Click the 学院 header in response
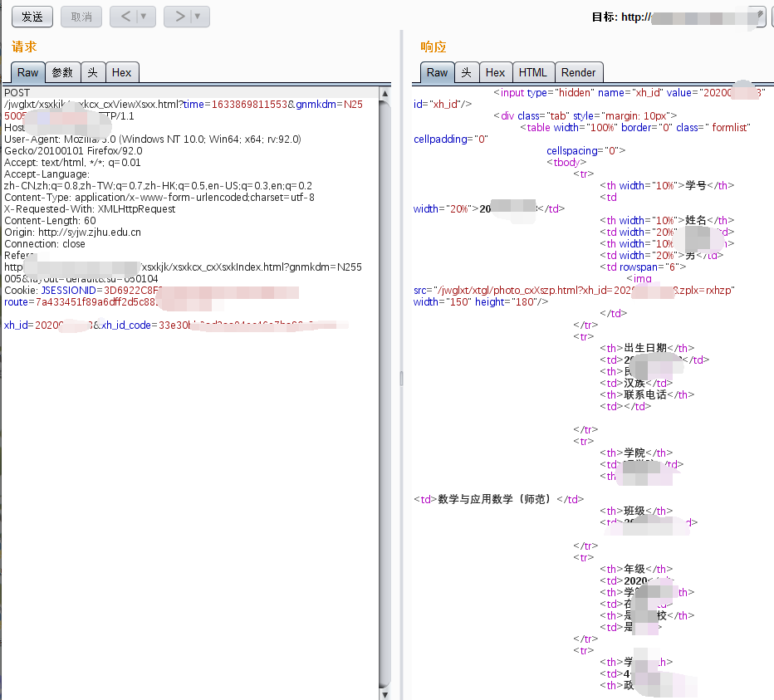 [x=634, y=453]
